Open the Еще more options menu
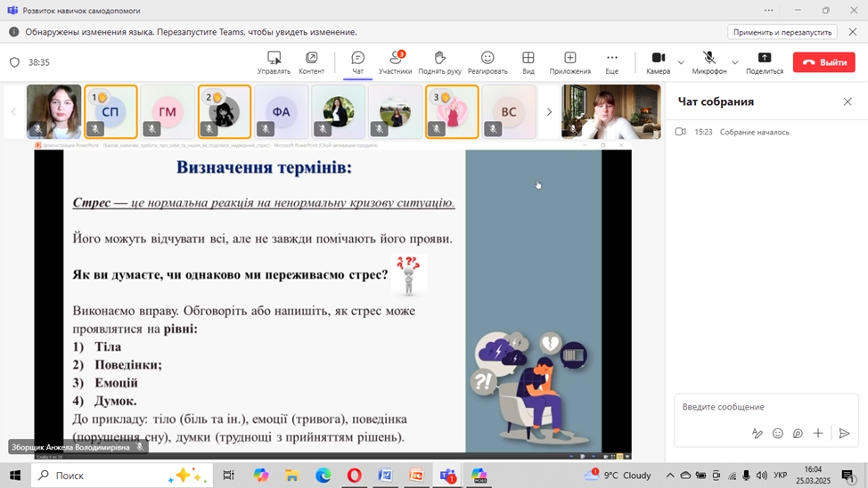The height and width of the screenshot is (488, 868). [611, 59]
